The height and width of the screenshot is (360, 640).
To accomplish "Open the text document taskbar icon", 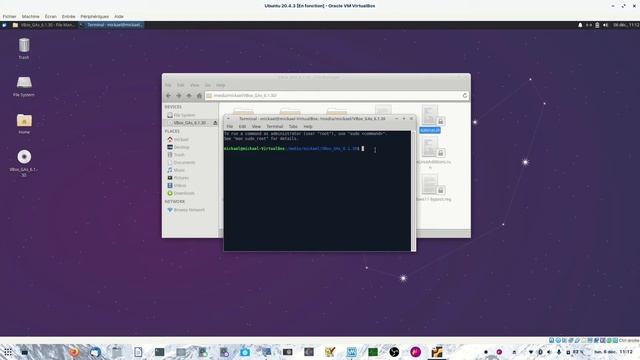I will [x=138, y=352].
